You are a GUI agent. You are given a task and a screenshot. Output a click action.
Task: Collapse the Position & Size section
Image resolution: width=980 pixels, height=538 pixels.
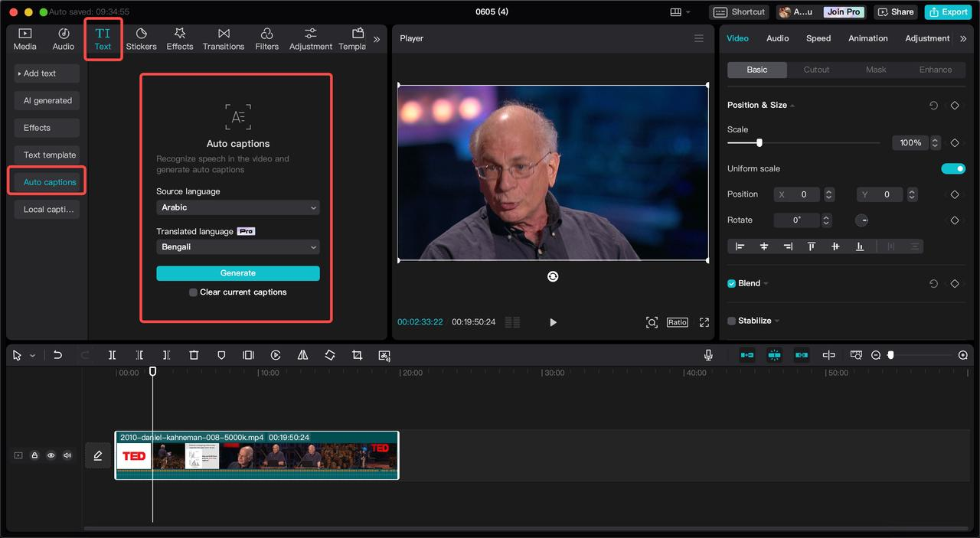pyautogui.click(x=792, y=106)
